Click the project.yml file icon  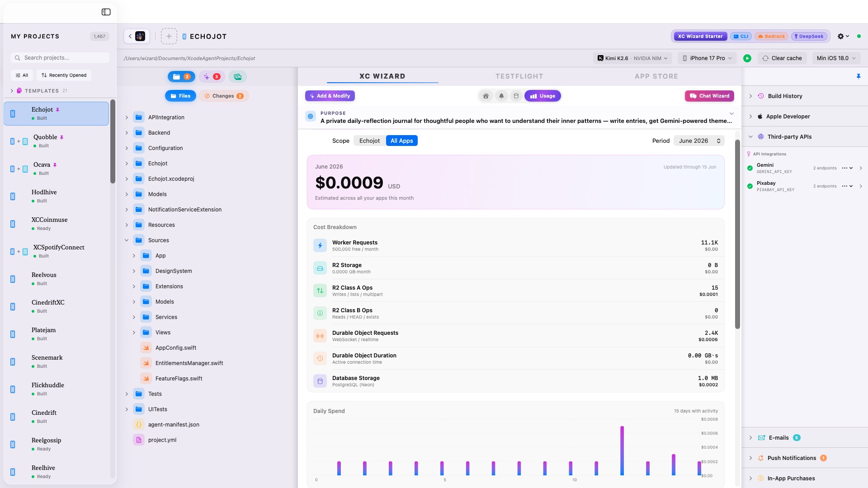(139, 440)
